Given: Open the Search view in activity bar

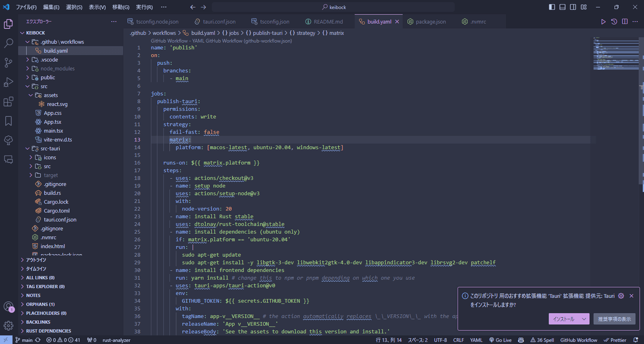Looking at the screenshot, I should [9, 43].
